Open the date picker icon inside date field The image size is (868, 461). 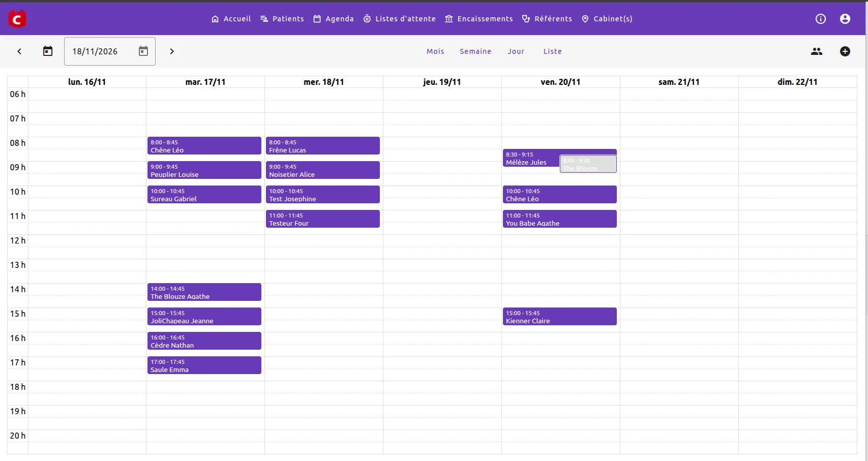pos(143,51)
